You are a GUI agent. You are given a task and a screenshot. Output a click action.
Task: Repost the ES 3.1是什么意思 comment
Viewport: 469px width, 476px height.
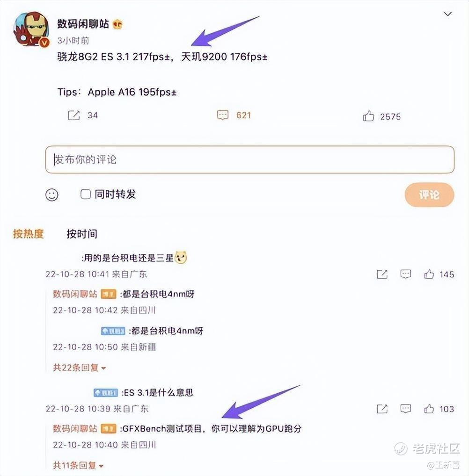pos(382,409)
